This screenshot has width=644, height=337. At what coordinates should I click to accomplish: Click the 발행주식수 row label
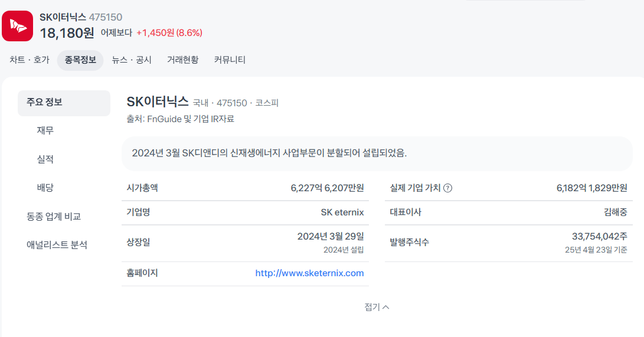coord(410,242)
